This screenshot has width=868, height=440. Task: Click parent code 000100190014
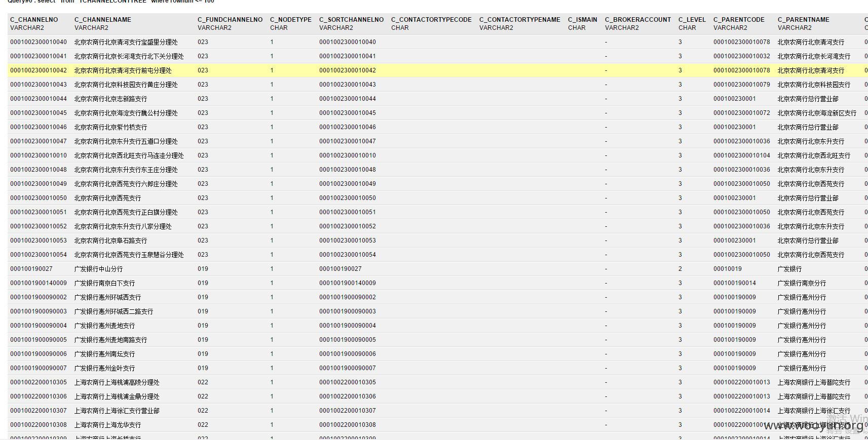735,283
